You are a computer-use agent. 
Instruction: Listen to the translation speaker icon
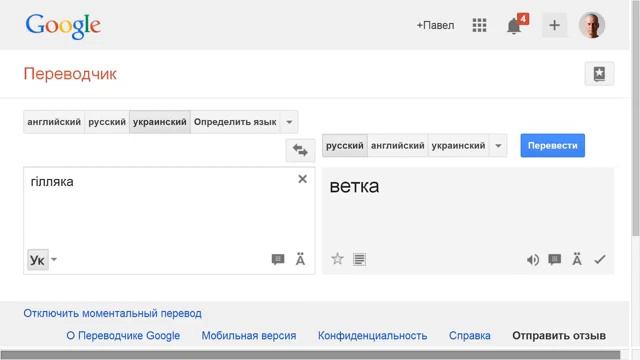pyautogui.click(x=533, y=260)
